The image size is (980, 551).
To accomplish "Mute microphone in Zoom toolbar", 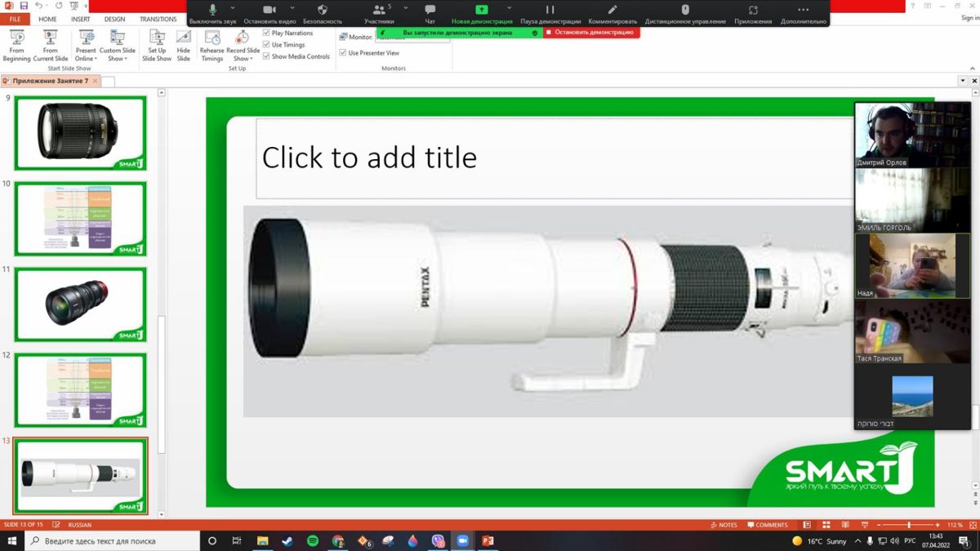I will [x=212, y=11].
